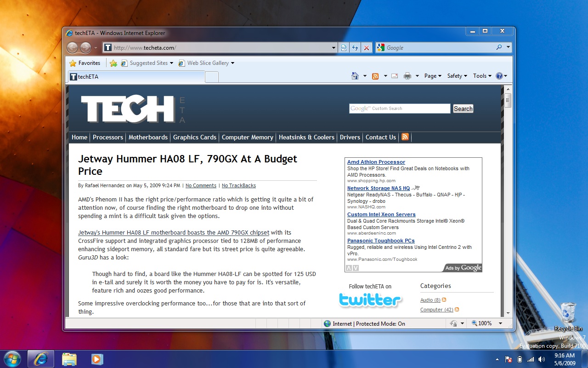The image size is (588, 368).
Task: Click the browser Back arrow button
Action: (x=72, y=47)
